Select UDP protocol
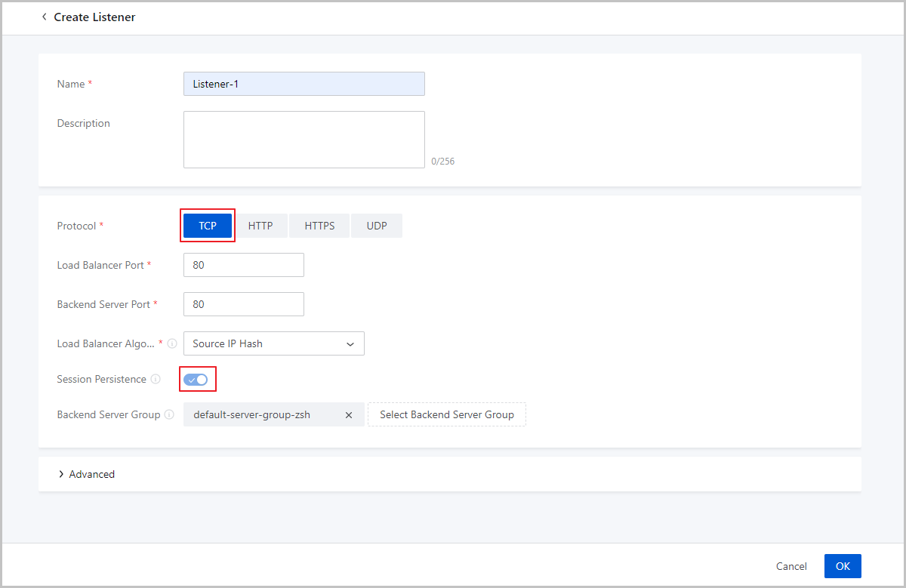The image size is (906, 588). (377, 226)
